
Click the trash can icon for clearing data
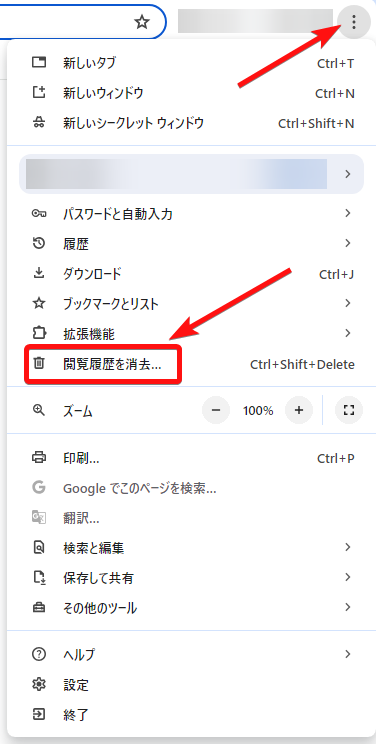point(39,364)
